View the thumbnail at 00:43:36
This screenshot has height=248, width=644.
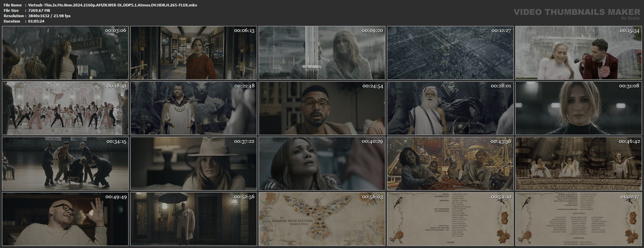click(x=450, y=163)
